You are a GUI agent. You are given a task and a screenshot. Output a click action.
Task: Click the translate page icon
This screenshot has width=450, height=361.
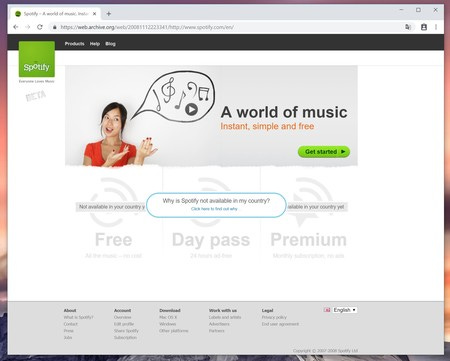pos(408,27)
